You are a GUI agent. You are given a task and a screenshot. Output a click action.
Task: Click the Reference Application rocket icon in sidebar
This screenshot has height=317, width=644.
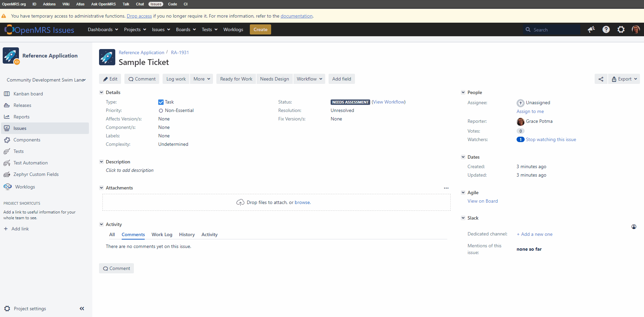(x=11, y=55)
